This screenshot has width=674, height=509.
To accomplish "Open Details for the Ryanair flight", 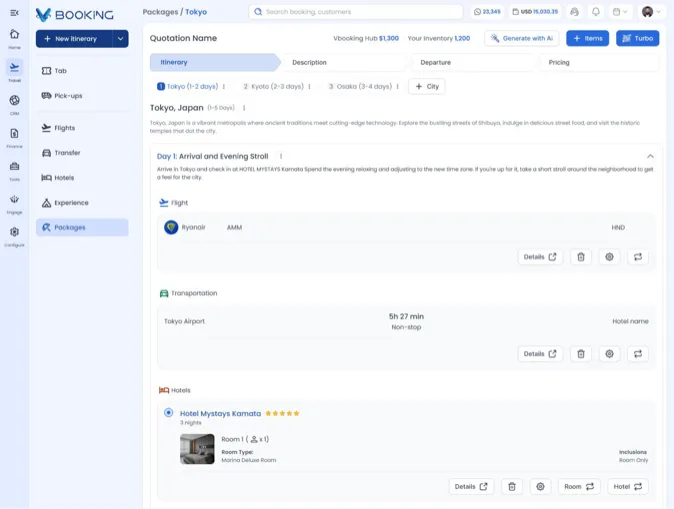I will tap(540, 257).
